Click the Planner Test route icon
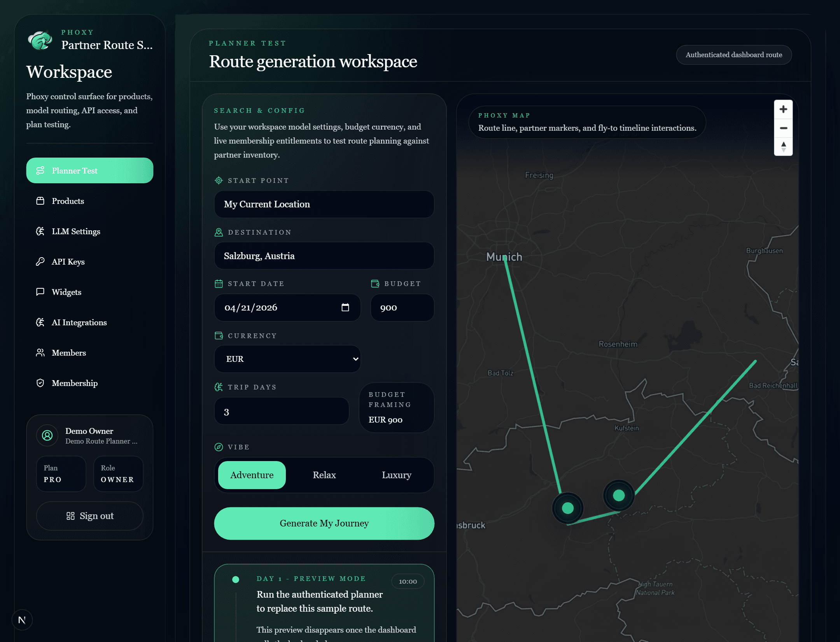Viewport: 840px width, 642px height. tap(40, 170)
